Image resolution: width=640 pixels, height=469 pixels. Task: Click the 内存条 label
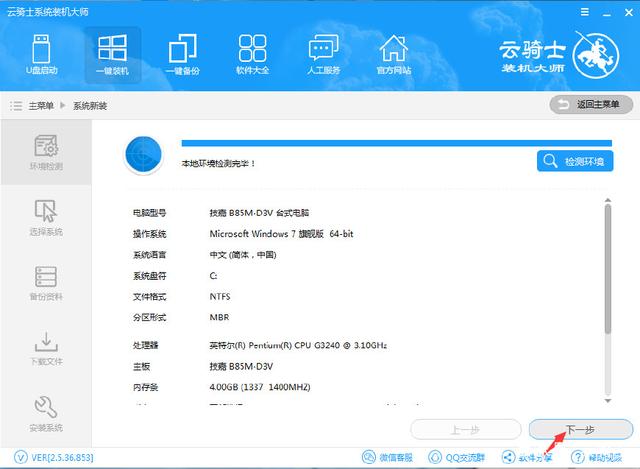(145, 387)
